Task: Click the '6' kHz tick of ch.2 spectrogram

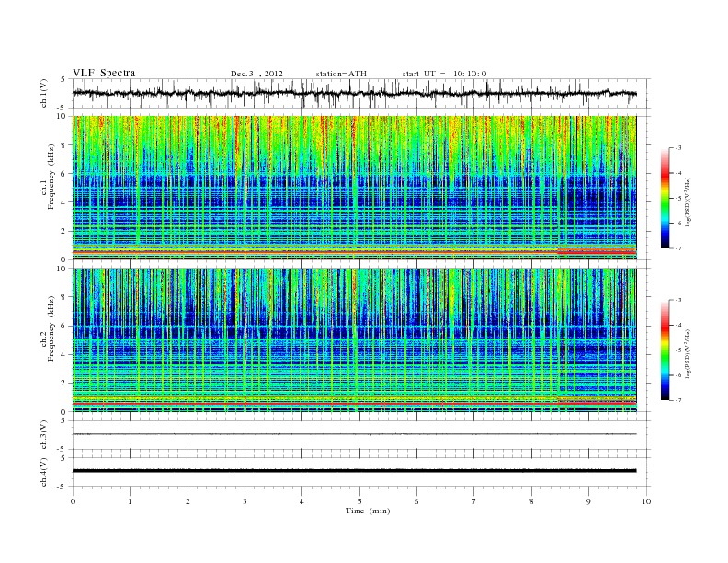Action: (63, 326)
